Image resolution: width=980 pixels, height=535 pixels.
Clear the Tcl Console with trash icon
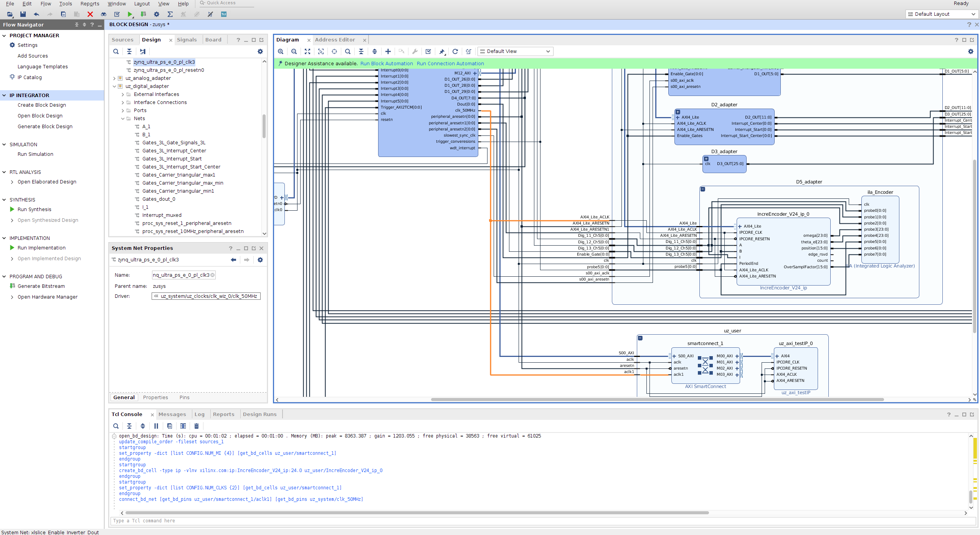pyautogui.click(x=197, y=426)
